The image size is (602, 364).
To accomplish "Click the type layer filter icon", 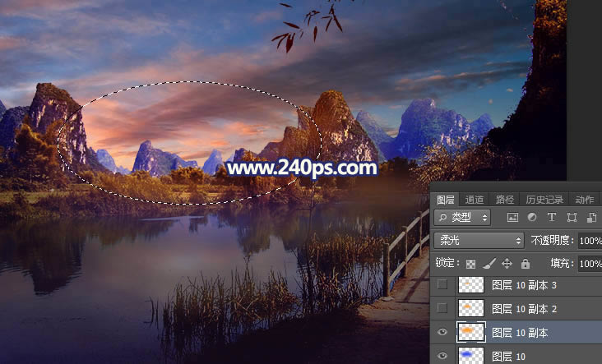I will [551, 218].
